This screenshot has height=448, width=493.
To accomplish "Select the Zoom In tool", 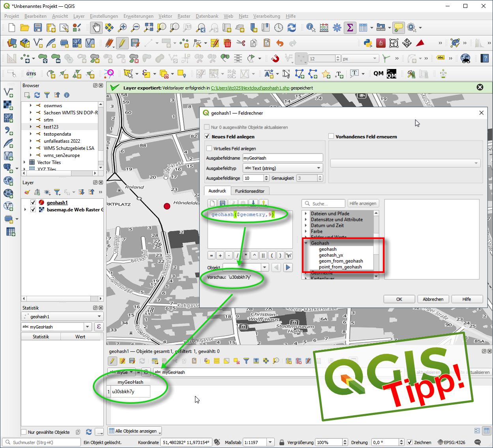I will [x=122, y=28].
